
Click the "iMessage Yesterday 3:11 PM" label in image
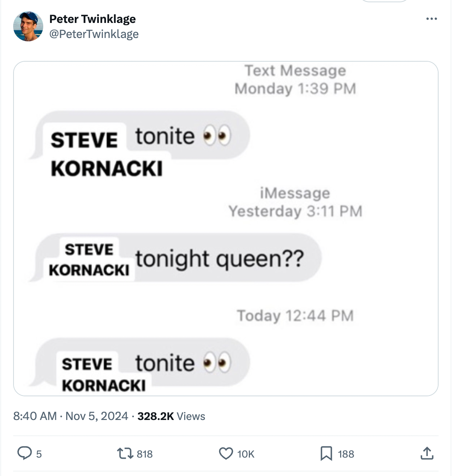[x=295, y=202]
